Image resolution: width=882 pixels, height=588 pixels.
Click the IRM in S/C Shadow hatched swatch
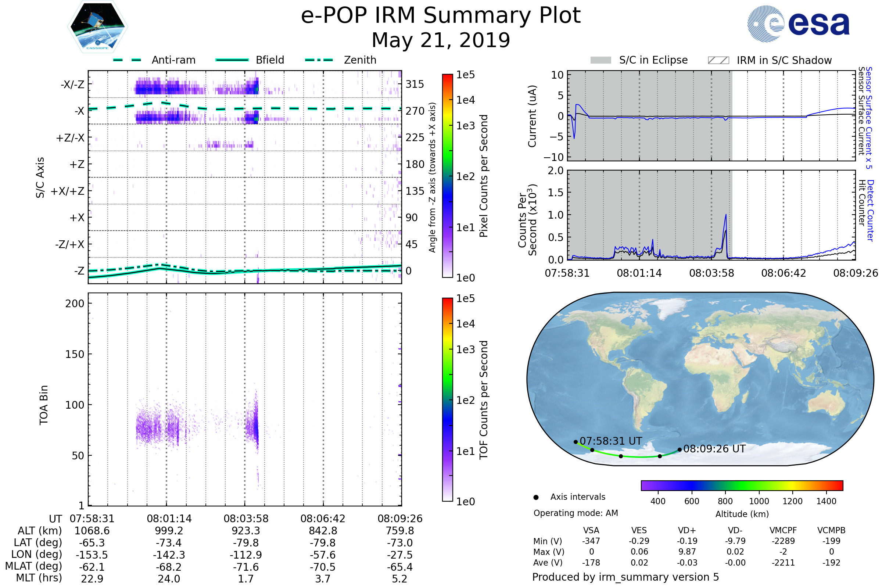[x=718, y=60]
